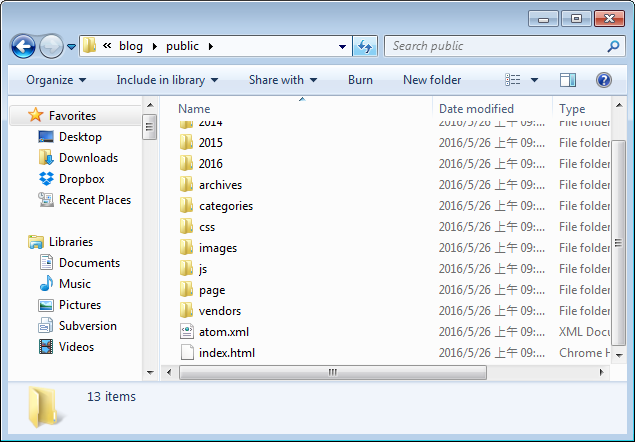635x442 pixels.
Task: Open the Share with menu
Action: [283, 80]
